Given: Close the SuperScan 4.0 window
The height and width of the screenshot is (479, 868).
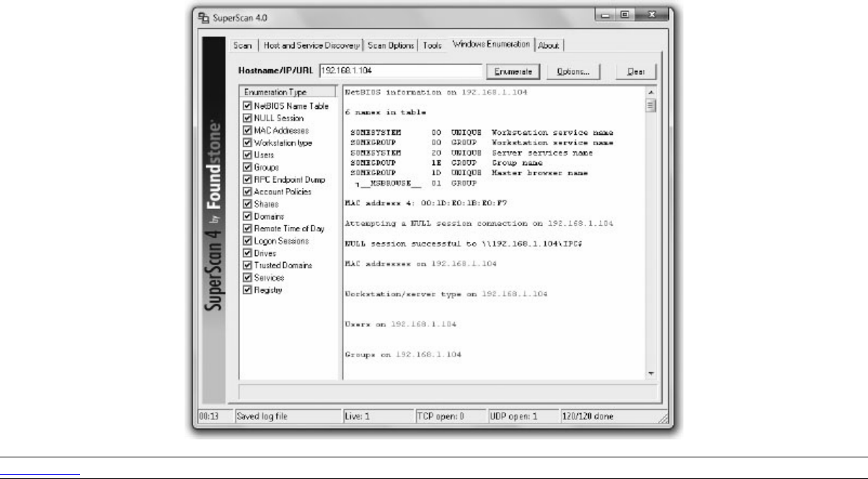Looking at the screenshot, I should click(650, 15).
